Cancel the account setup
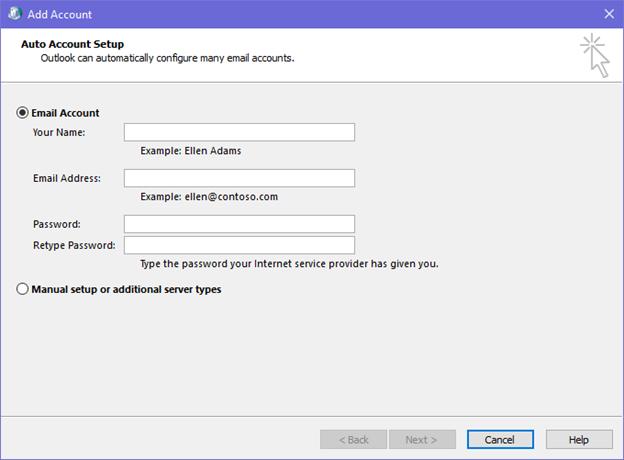Image resolution: width=624 pixels, height=460 pixels. pyautogui.click(x=499, y=440)
